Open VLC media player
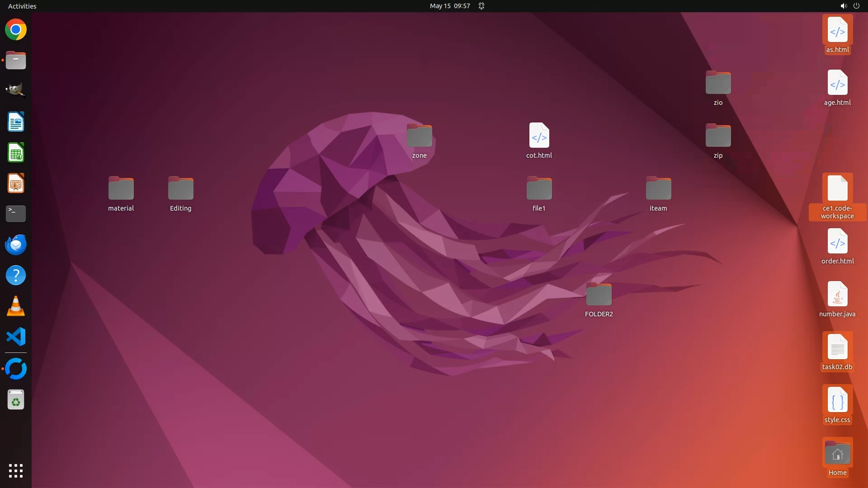 [x=16, y=306]
